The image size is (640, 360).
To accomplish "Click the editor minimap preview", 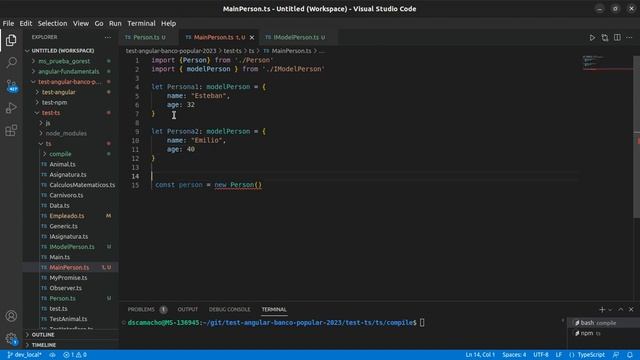I will pos(607,63).
